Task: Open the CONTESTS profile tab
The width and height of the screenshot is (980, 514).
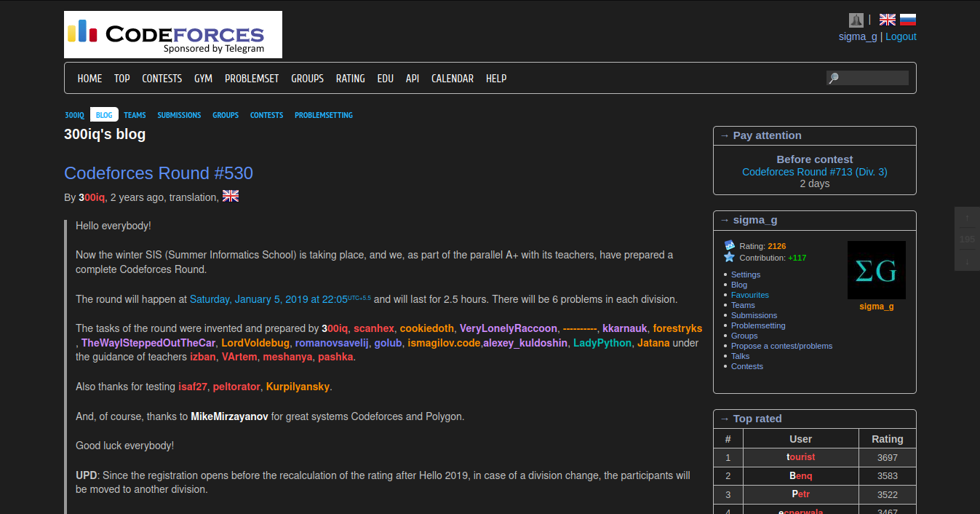Action: tap(266, 115)
